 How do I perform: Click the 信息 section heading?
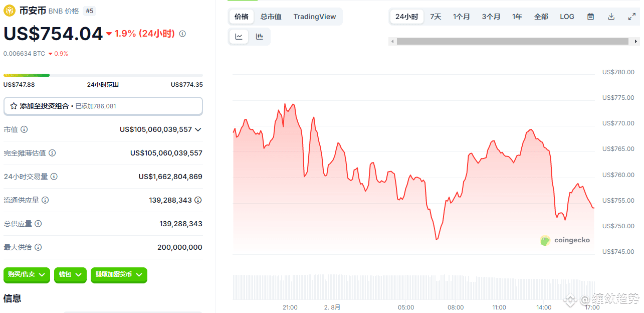coord(13,298)
